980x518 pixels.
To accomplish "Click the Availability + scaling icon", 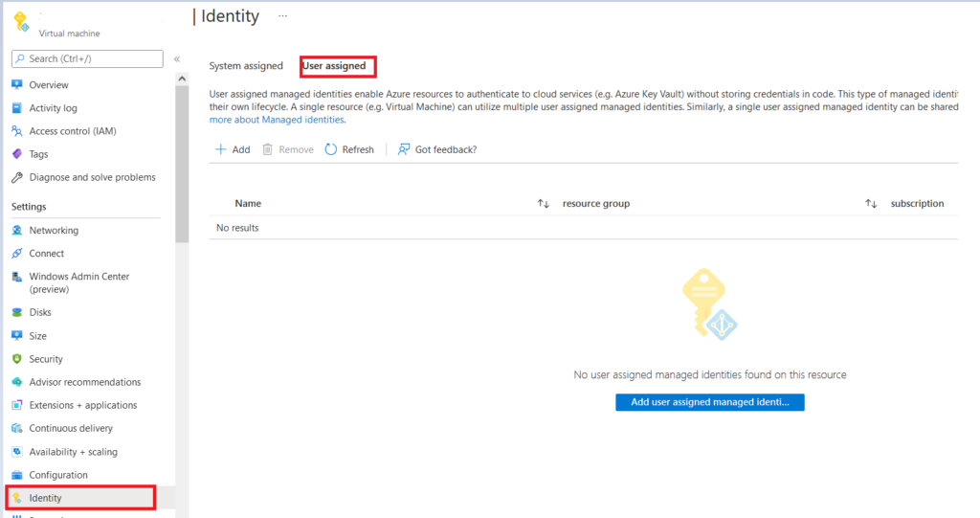I will click(17, 452).
